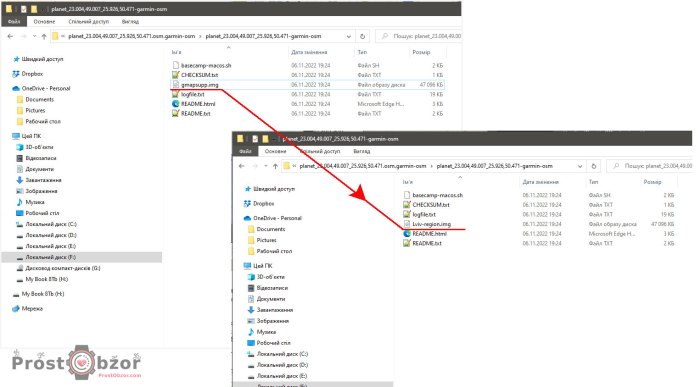The width and height of the screenshot is (700, 387).
Task: Click Refresh button in back window
Action: 362,36
